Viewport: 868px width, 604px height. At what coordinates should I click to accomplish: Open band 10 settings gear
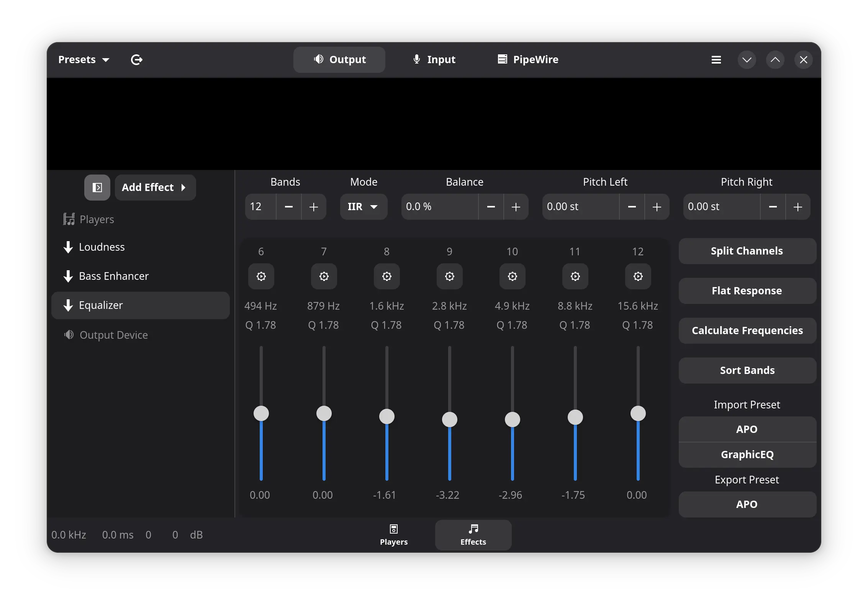click(x=512, y=276)
